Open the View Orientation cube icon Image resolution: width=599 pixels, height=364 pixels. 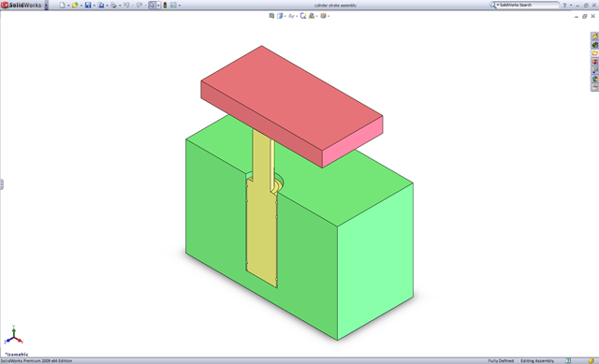tap(280, 16)
